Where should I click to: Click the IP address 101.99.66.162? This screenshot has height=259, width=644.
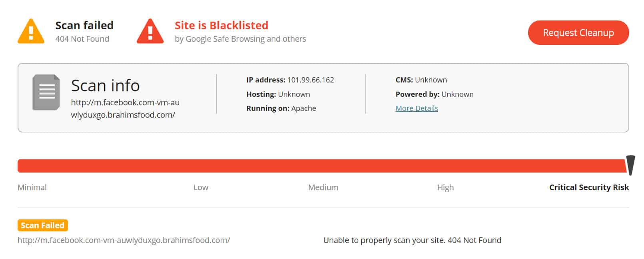pyautogui.click(x=311, y=80)
